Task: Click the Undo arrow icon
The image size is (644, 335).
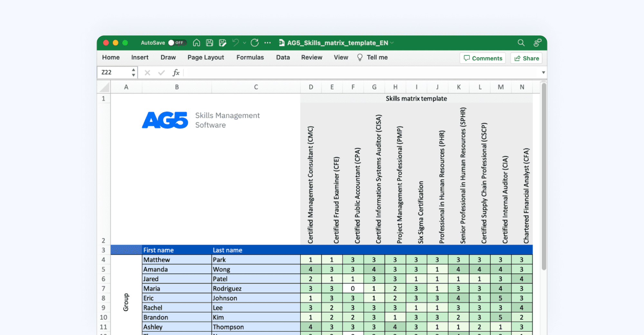Action: (x=236, y=43)
